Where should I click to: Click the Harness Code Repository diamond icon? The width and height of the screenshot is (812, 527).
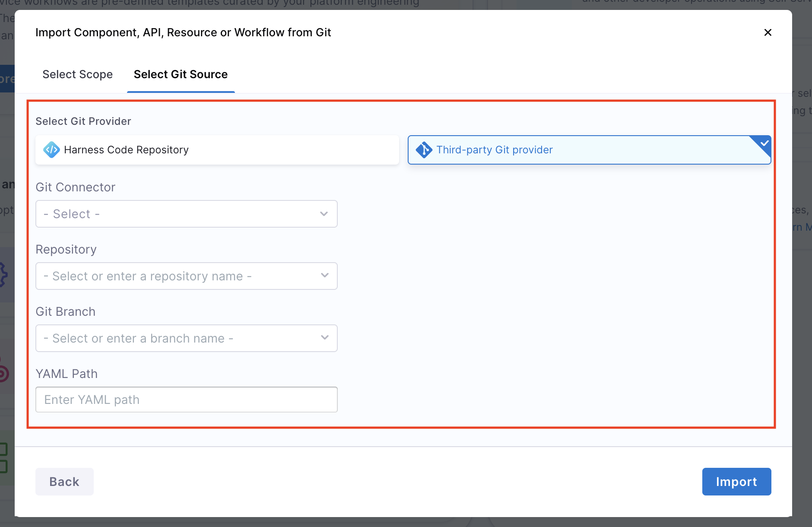tap(51, 150)
